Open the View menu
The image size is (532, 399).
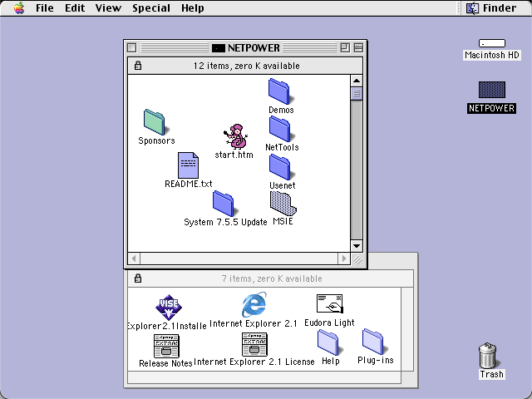click(x=108, y=7)
